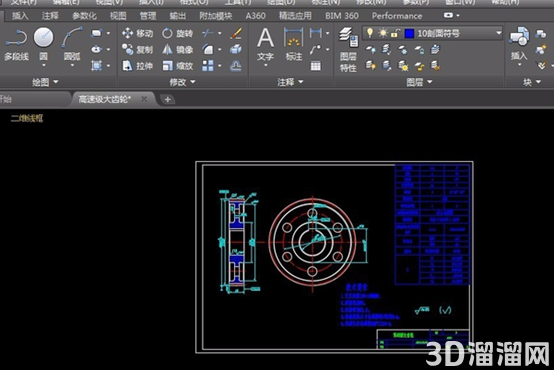
Task: Activate the Scale (缩放) command
Action: tap(177, 66)
